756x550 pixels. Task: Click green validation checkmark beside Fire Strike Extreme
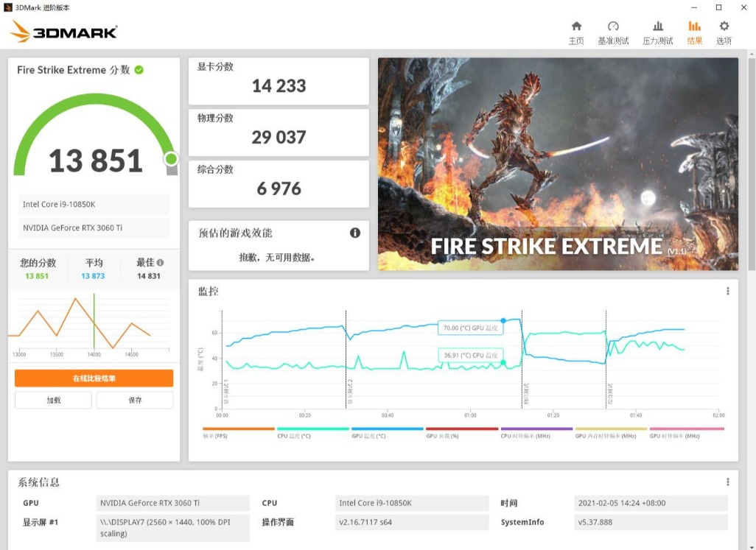(139, 70)
